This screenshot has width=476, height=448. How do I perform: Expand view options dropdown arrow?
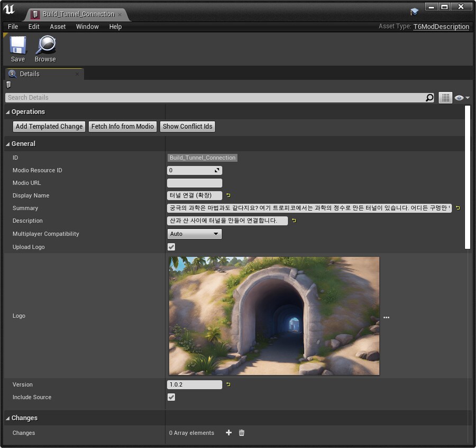click(468, 98)
